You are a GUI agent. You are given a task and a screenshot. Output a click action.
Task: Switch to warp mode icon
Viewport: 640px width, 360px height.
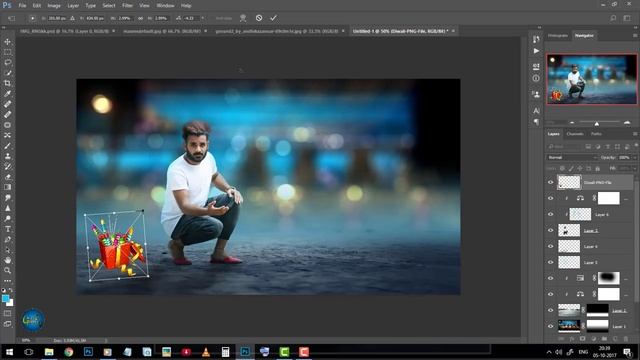tap(243, 18)
